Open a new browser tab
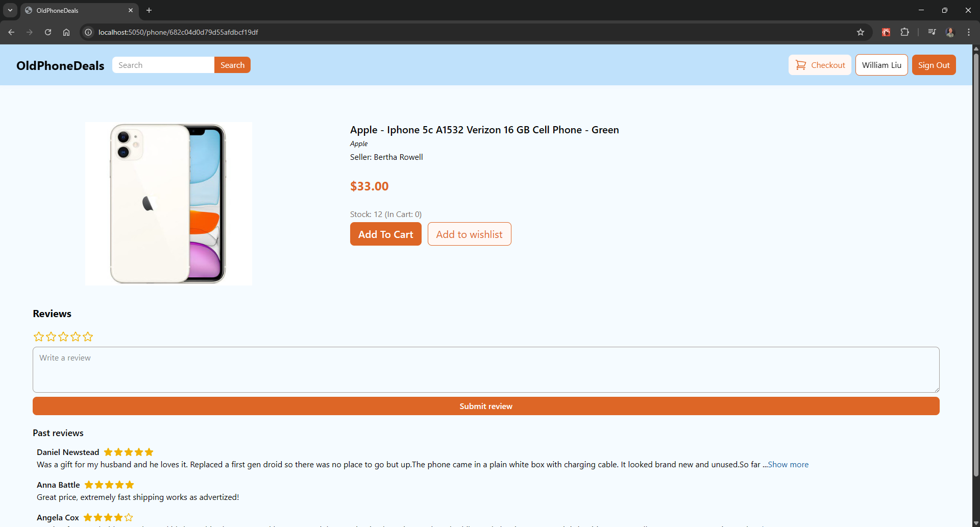 coord(149,10)
